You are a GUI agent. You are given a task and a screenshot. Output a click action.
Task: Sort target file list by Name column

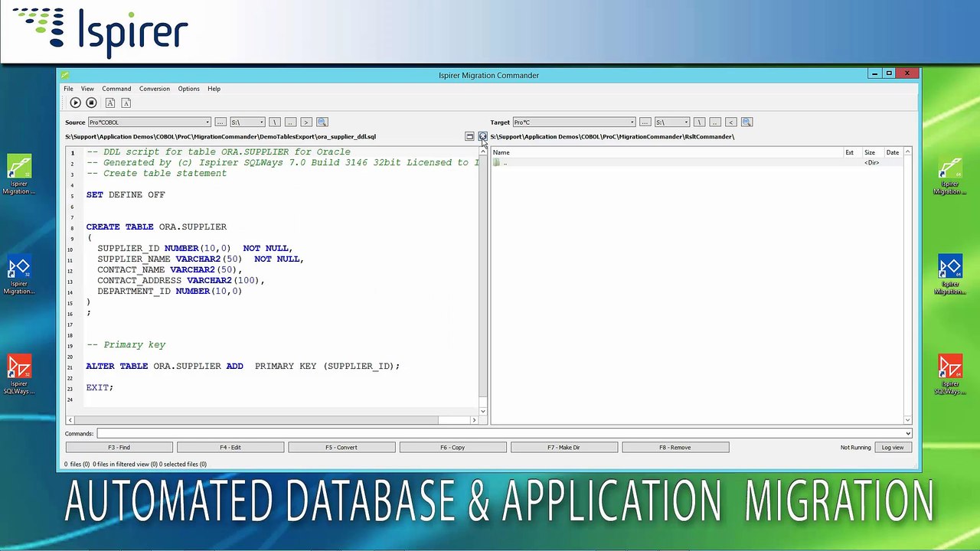click(x=666, y=152)
